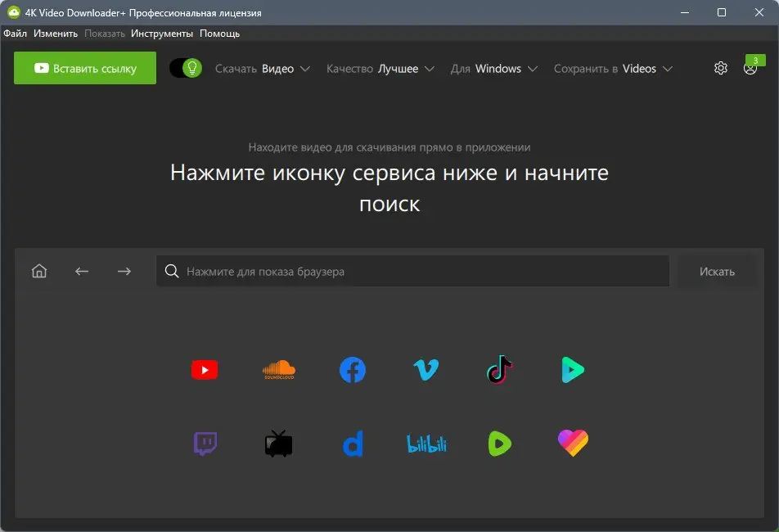
Task: Open the account icon with notification badge
Action: pyautogui.click(x=750, y=68)
